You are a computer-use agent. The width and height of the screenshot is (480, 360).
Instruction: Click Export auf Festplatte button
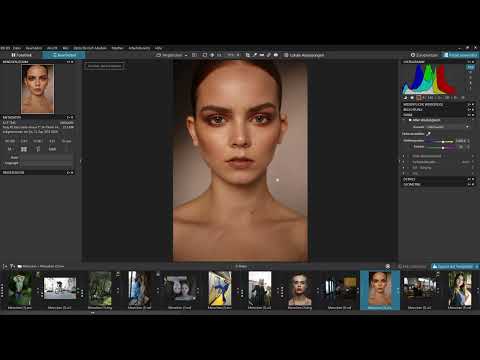[x=453, y=266]
